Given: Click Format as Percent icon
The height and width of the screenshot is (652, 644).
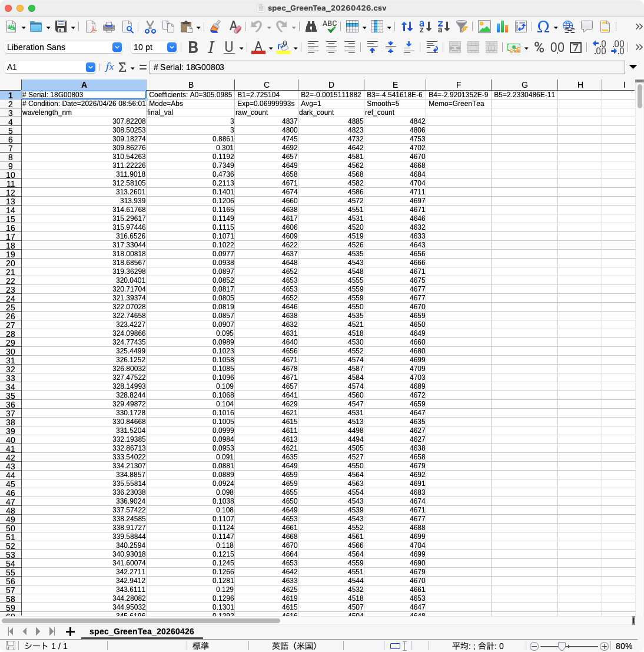Looking at the screenshot, I should click(x=539, y=48).
